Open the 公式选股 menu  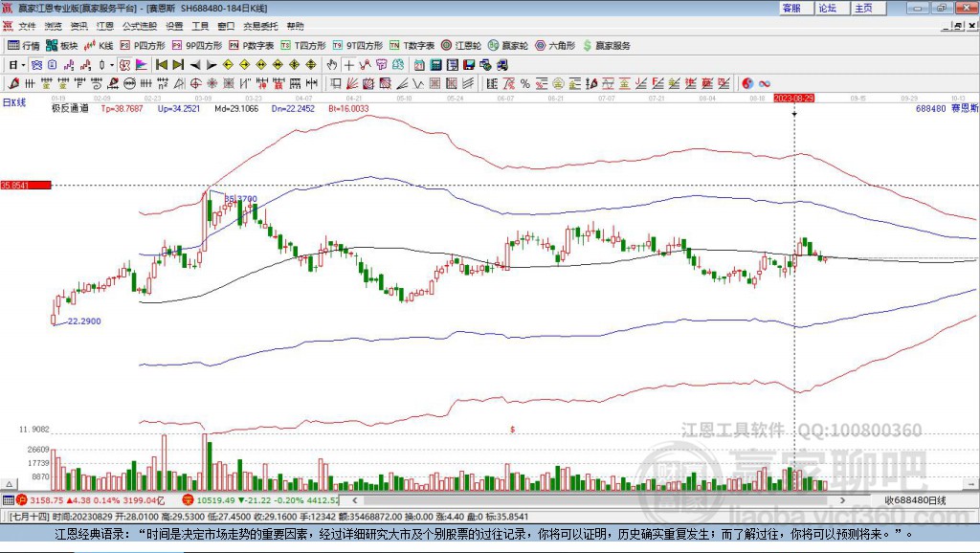(140, 26)
